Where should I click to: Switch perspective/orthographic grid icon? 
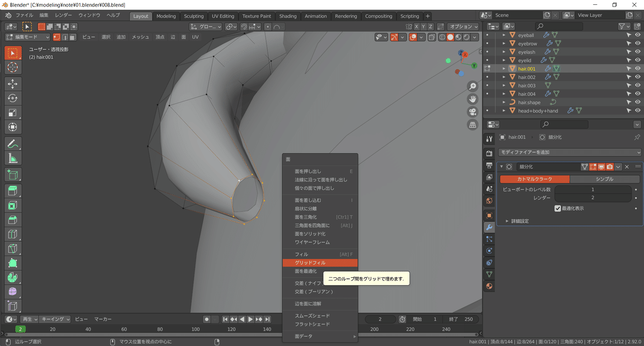pos(473,125)
